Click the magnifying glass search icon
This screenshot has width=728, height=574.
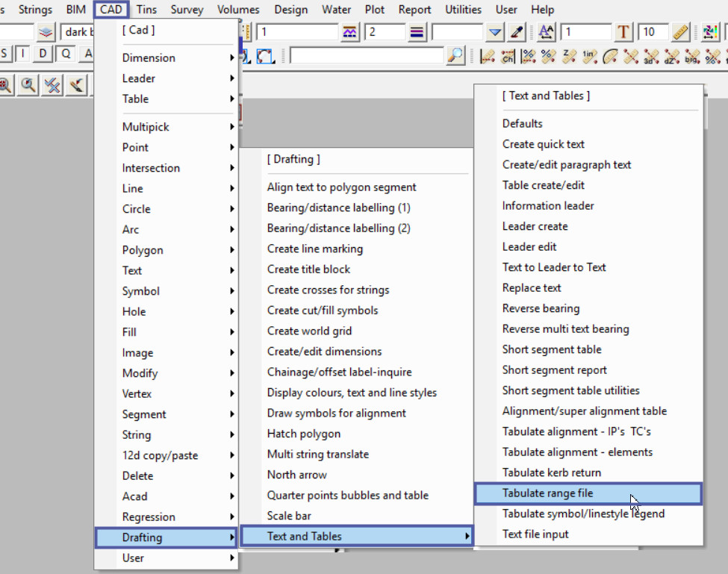455,56
